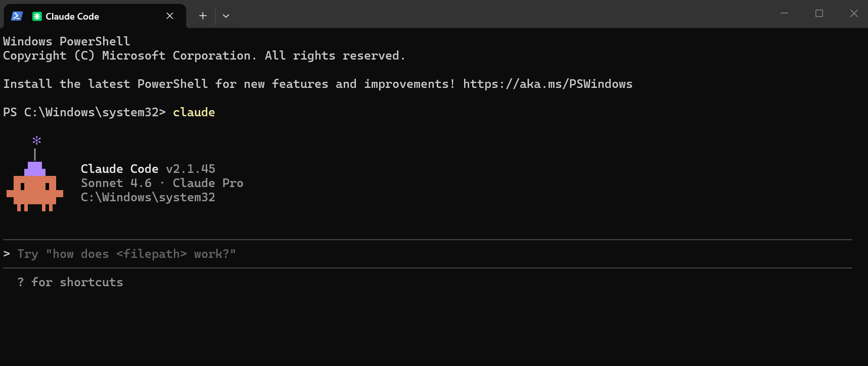
Task: Maximize the terminal window
Action: pyautogui.click(x=819, y=13)
